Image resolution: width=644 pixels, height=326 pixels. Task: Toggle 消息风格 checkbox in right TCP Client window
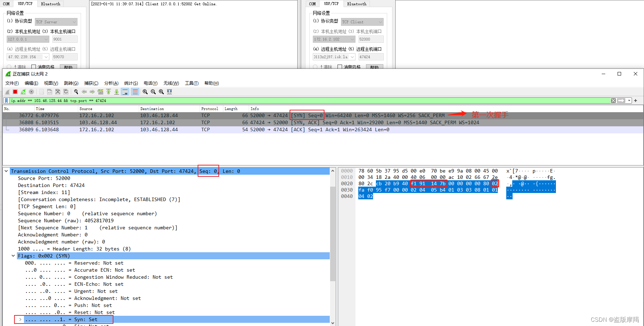[340, 67]
